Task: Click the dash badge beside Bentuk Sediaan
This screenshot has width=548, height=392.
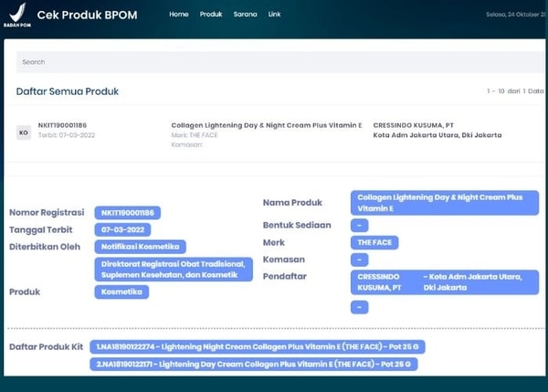Action: pyautogui.click(x=359, y=225)
